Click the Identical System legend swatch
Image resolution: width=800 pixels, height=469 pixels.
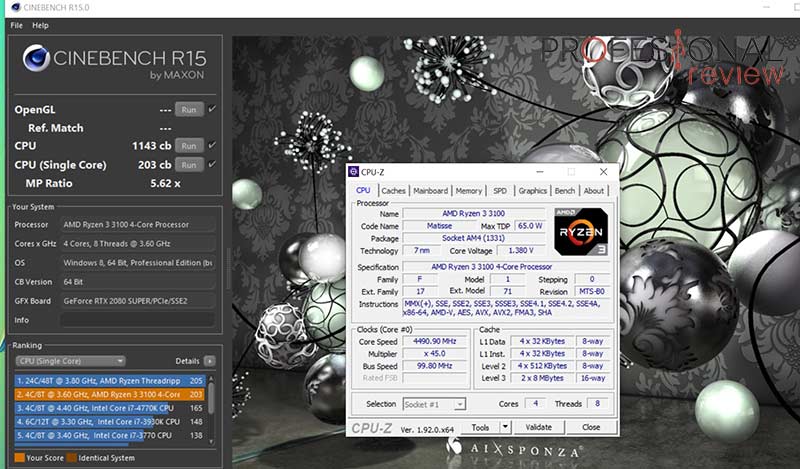pyautogui.click(x=71, y=458)
